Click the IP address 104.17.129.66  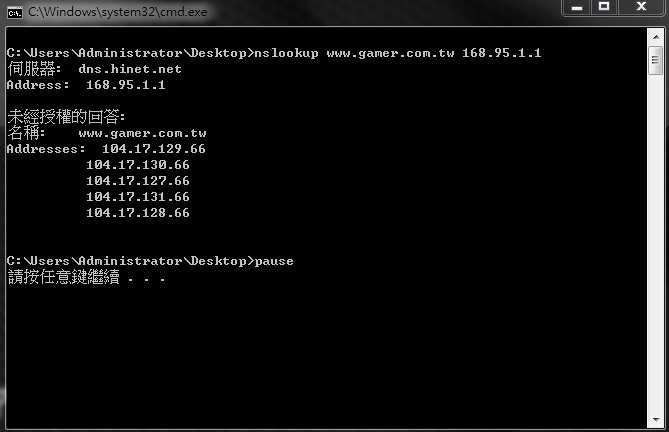154,149
